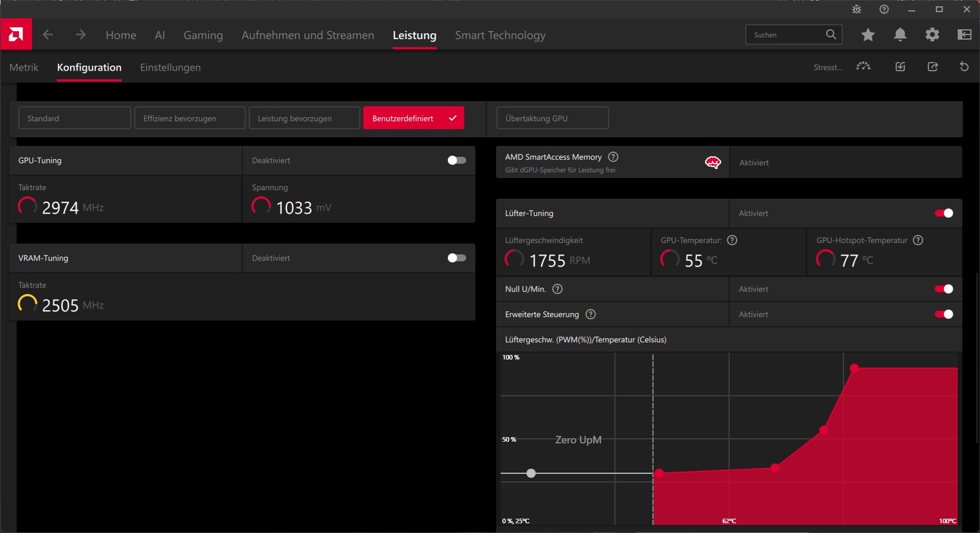
Task: Select the Leistung tab
Action: pos(415,35)
